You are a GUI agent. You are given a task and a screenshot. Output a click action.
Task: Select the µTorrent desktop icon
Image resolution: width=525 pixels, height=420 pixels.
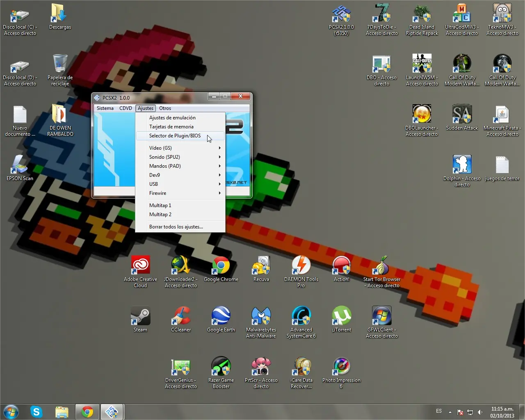[x=342, y=320]
